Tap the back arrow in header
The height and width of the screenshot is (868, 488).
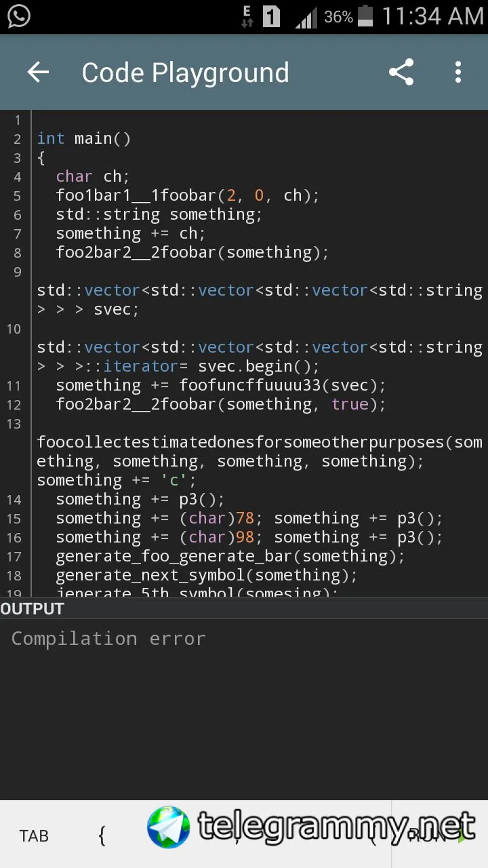coord(38,73)
